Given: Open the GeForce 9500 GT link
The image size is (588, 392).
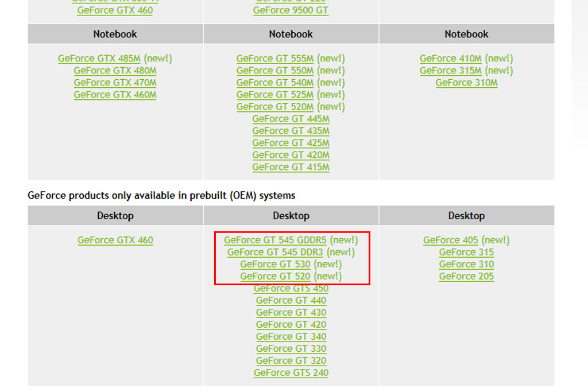Looking at the screenshot, I should coord(291,10).
